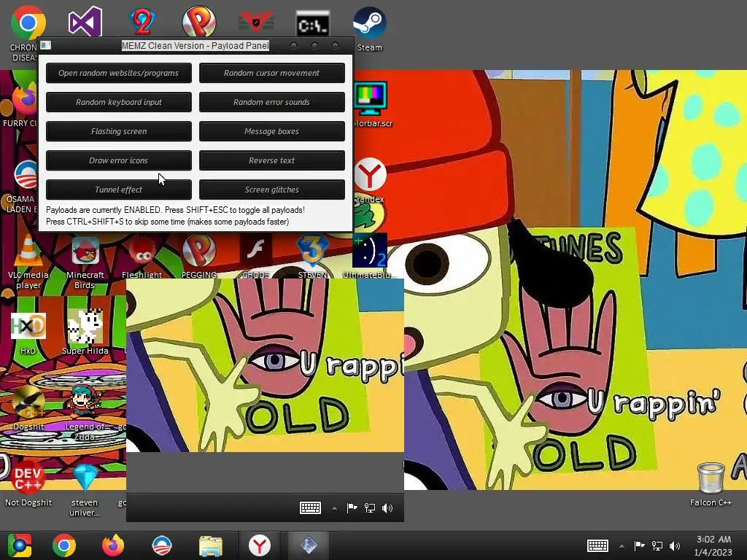Click the flag icon in glitched tunnel copy

352,507
